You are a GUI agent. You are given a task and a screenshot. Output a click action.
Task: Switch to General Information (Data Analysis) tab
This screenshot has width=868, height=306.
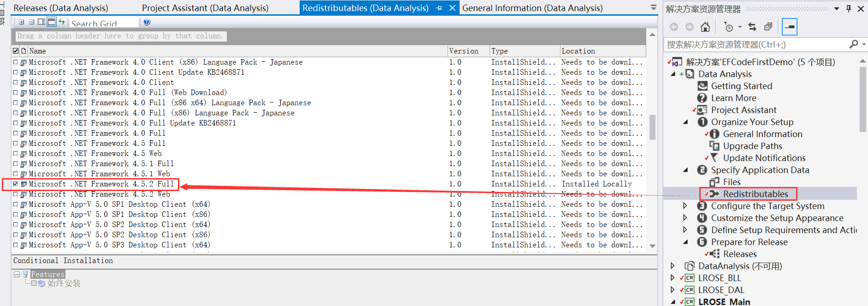tap(532, 8)
